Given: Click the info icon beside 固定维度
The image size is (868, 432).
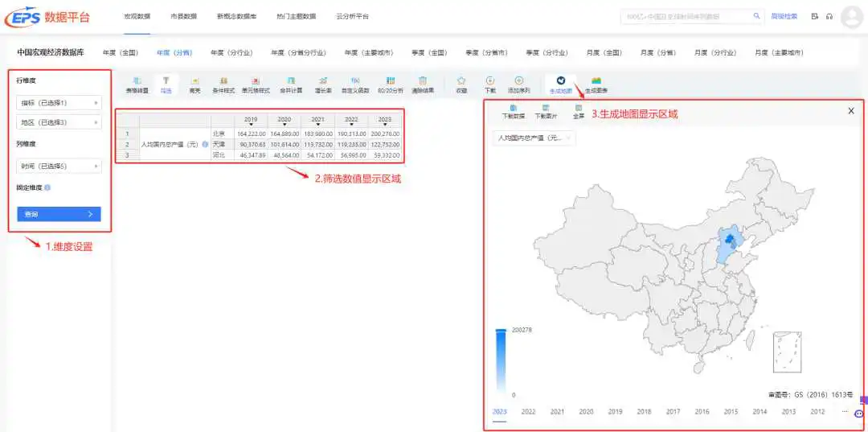Looking at the screenshot, I should [x=47, y=187].
